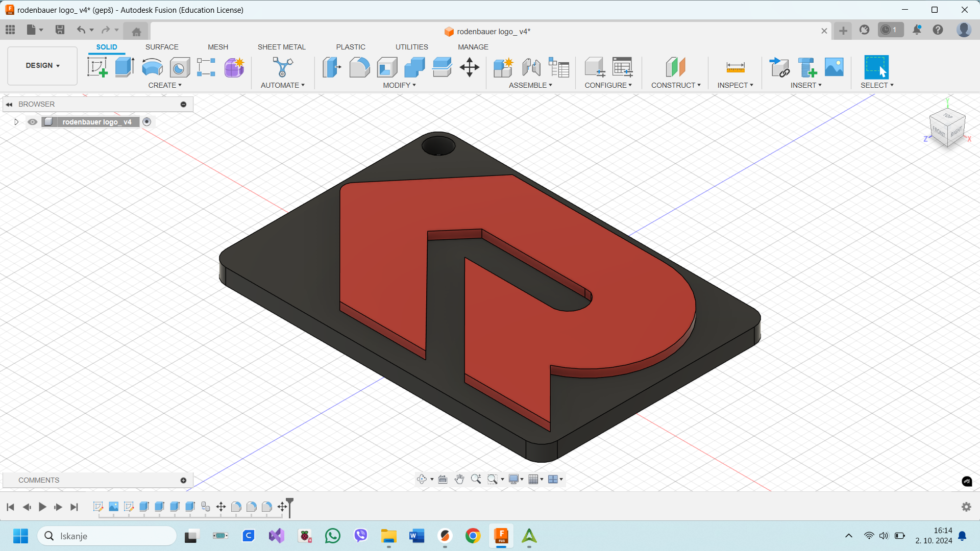Click the ViewCube to change orientation
The width and height of the screenshot is (980, 551).
tap(947, 128)
